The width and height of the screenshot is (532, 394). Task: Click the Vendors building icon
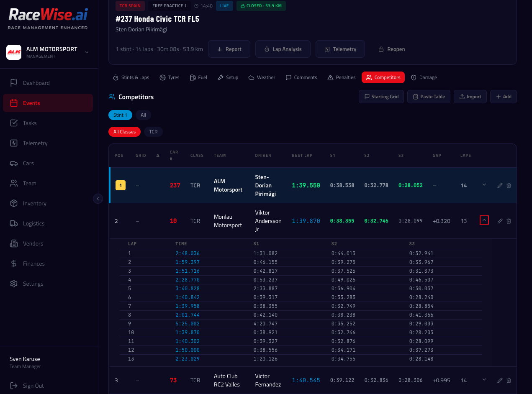coord(14,243)
